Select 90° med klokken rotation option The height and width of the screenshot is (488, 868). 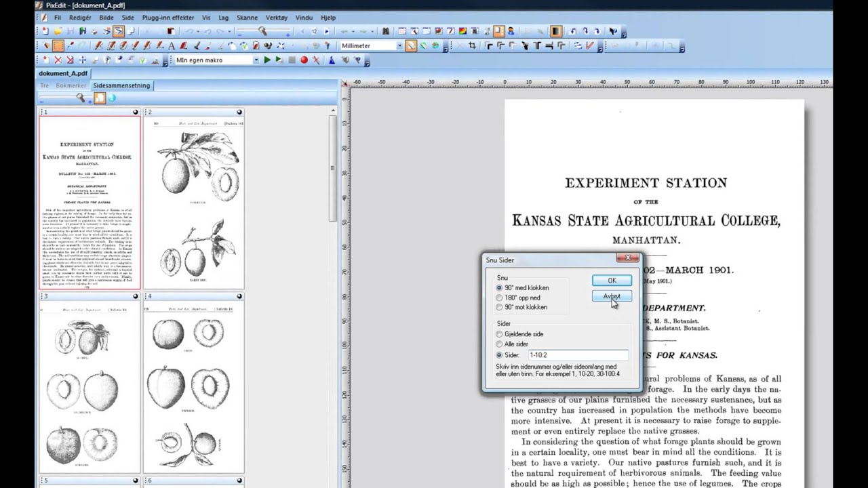coord(499,288)
